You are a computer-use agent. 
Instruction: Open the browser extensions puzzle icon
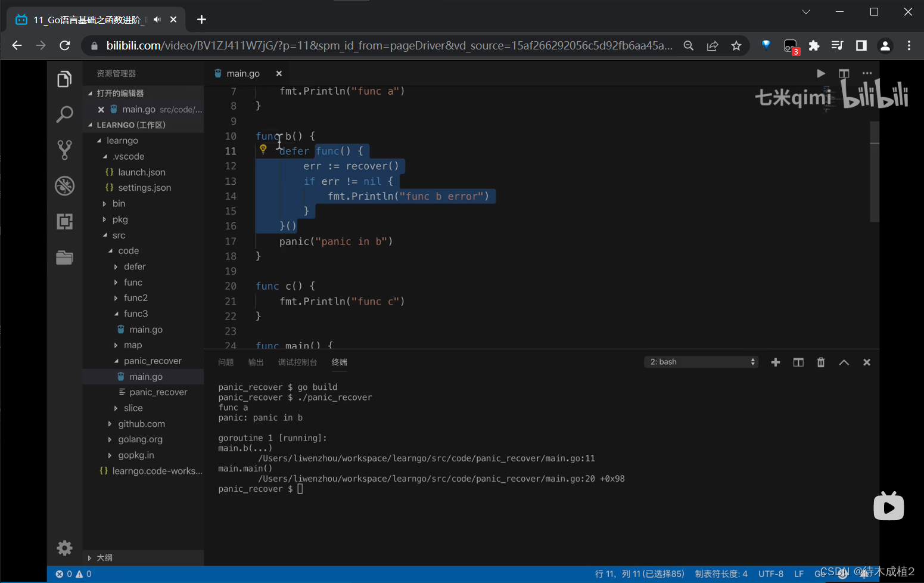pyautogui.click(x=814, y=46)
